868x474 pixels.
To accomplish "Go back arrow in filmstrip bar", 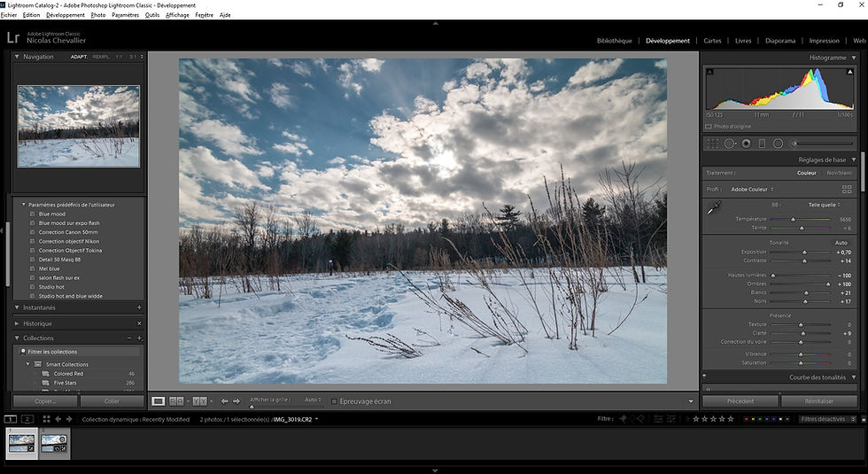I will click(58, 419).
